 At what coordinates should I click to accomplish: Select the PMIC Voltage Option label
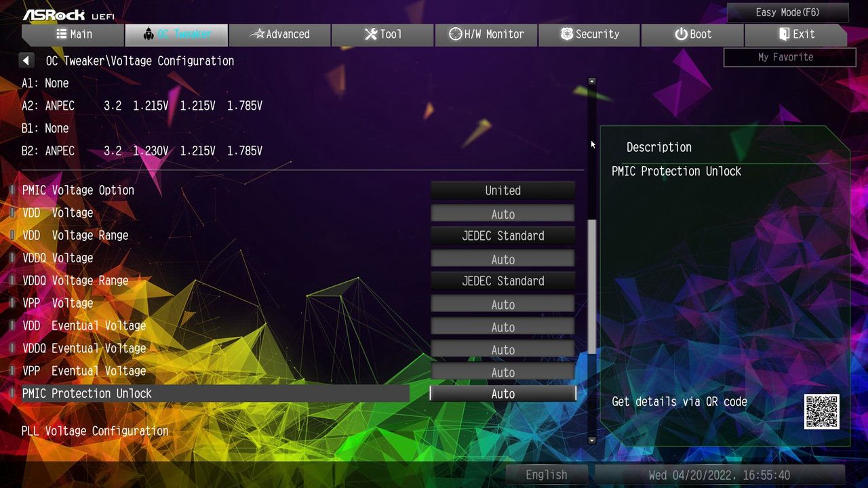78,190
